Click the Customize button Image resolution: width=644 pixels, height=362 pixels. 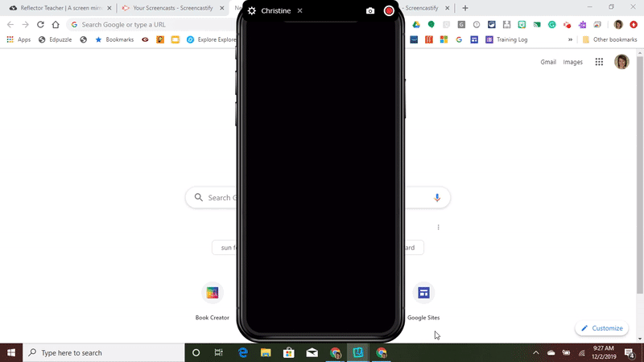click(x=601, y=328)
